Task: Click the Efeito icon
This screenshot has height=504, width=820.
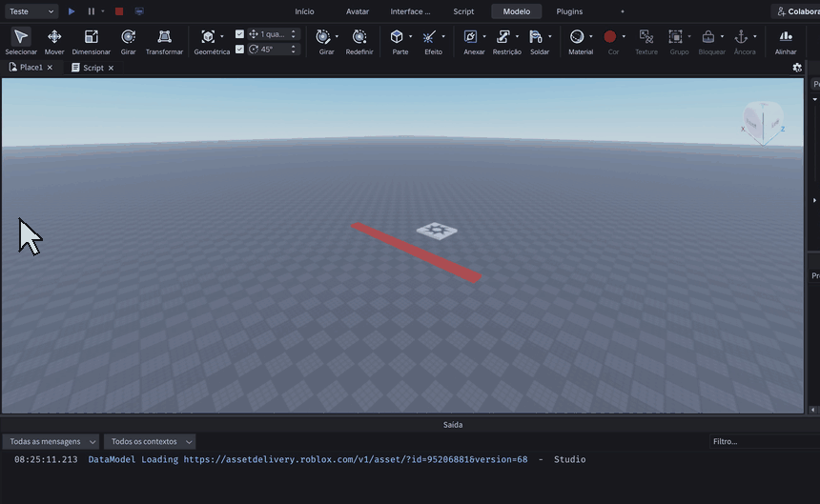Action: [429, 36]
